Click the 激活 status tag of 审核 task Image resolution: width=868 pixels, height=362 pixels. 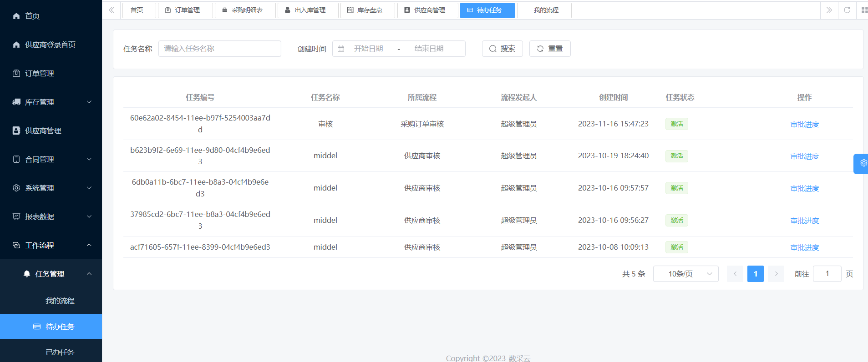677,124
